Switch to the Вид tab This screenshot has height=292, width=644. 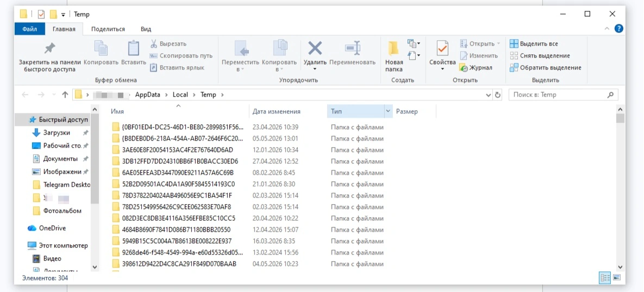tap(146, 29)
